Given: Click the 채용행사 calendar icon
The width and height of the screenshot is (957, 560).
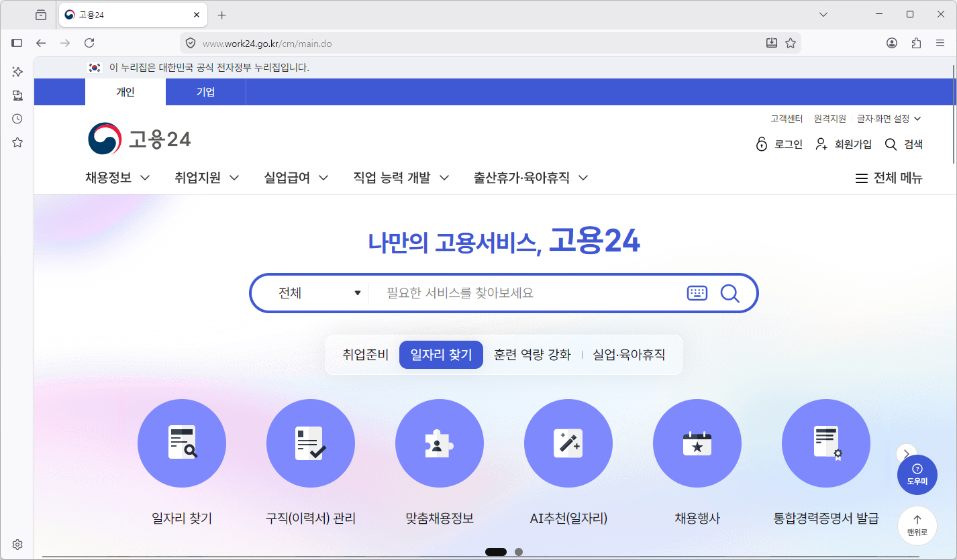Looking at the screenshot, I should click(x=697, y=443).
